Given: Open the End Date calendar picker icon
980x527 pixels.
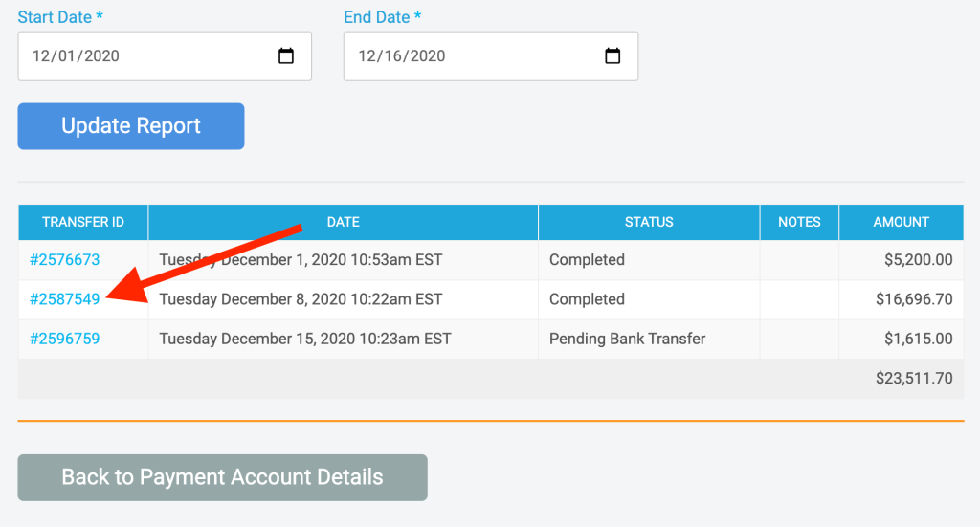Looking at the screenshot, I should 612,56.
